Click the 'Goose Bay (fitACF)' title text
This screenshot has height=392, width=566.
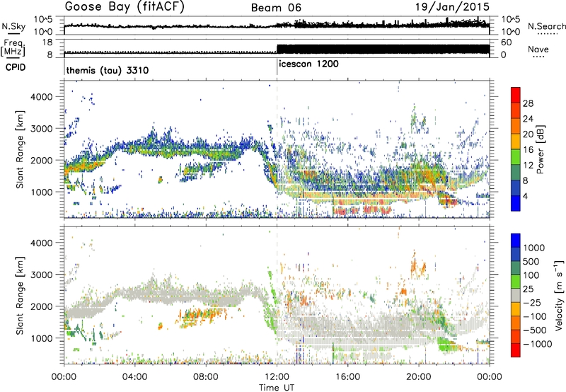tap(125, 7)
